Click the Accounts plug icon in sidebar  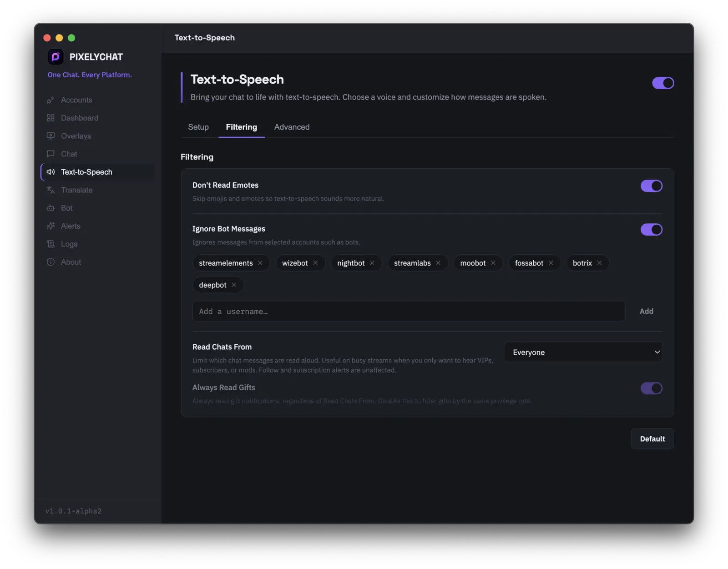click(51, 100)
